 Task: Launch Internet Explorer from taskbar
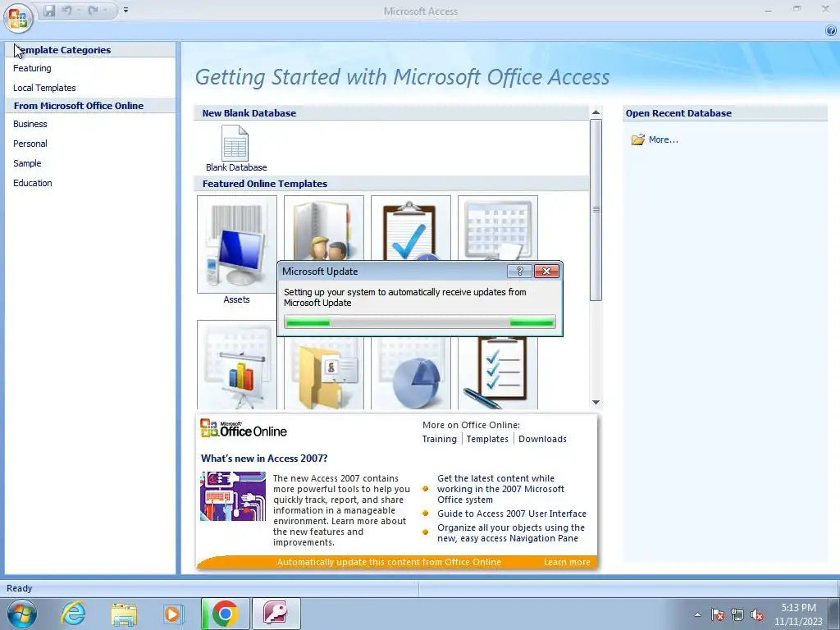(x=73, y=614)
